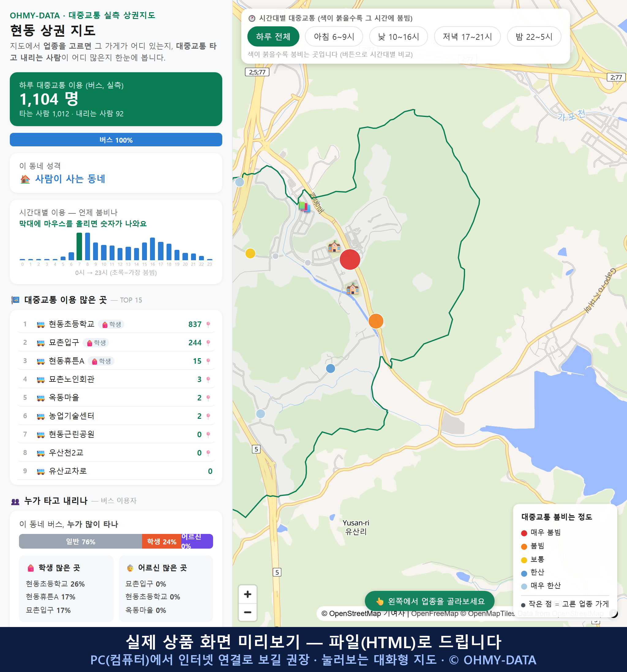Click the school building icon near the stream
The height and width of the screenshot is (672, 627).
click(x=353, y=288)
